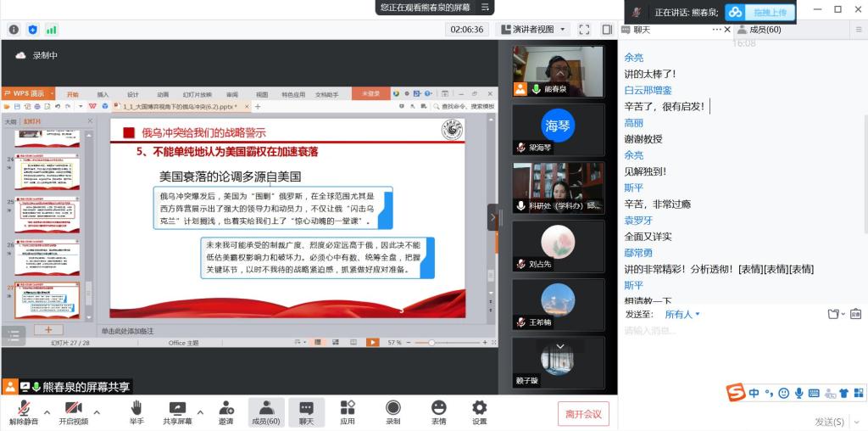Open meeting settings (设置) gear
Image resolution: width=868 pixels, height=431 pixels.
[x=479, y=412]
